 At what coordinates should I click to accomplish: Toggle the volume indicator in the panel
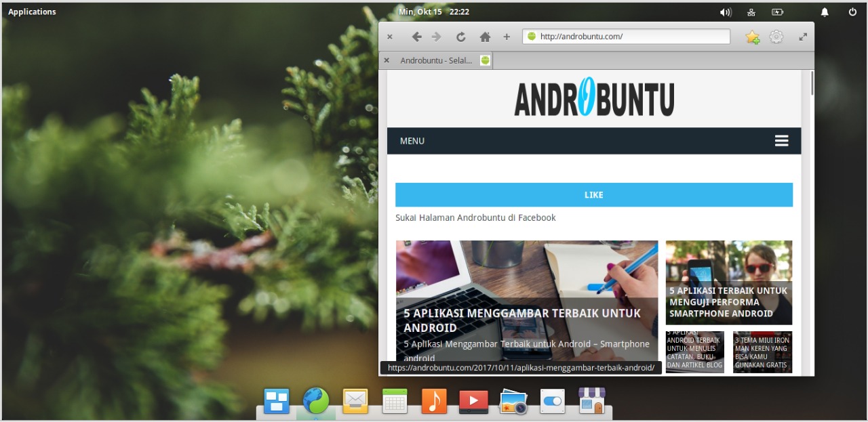pos(726,12)
